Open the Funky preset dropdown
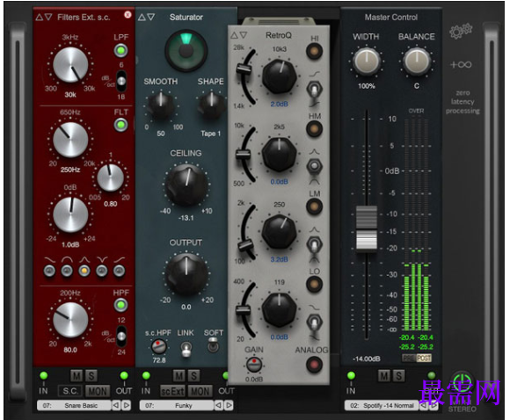This screenshot has width=517, height=420. pos(177,406)
